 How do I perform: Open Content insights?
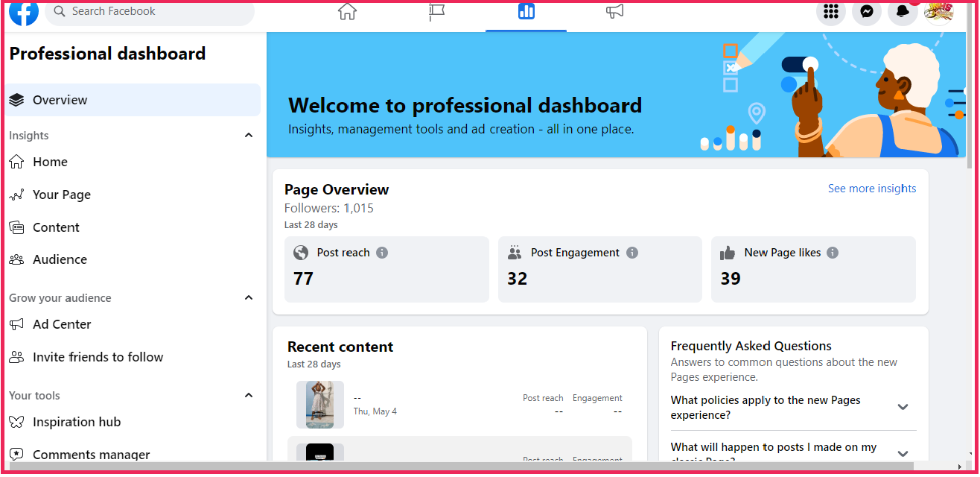pos(133,227)
